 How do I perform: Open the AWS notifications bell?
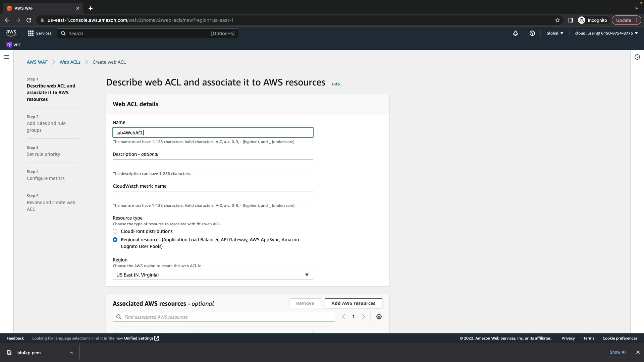click(516, 33)
